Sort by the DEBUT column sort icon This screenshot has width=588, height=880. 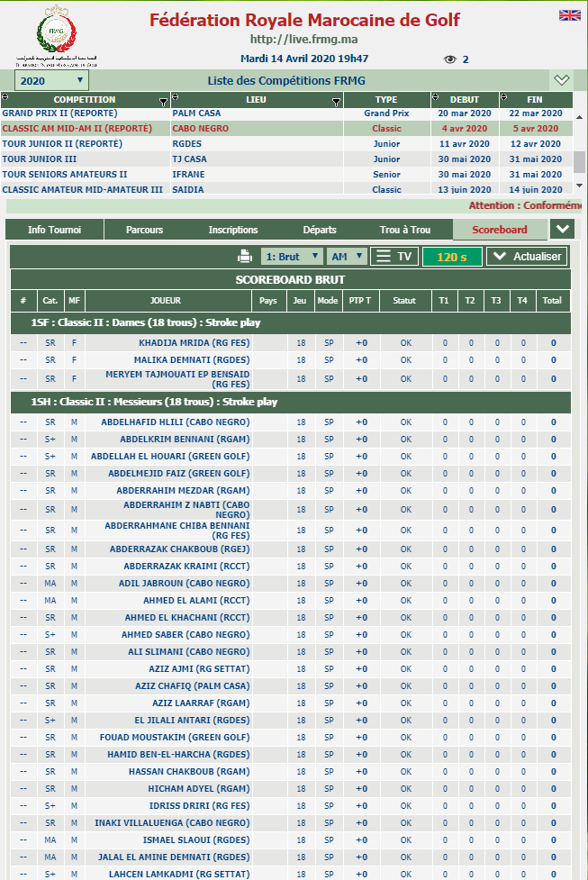coord(436,97)
